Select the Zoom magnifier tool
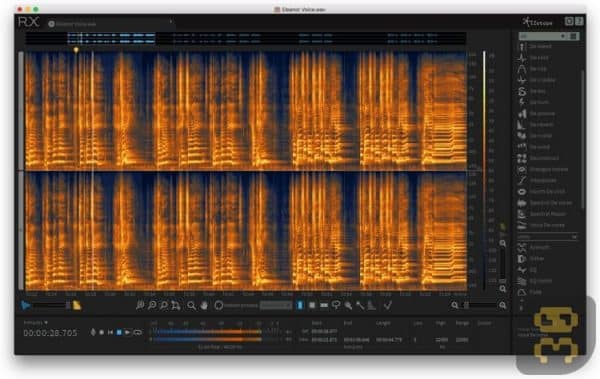600x379 pixels. click(191, 305)
